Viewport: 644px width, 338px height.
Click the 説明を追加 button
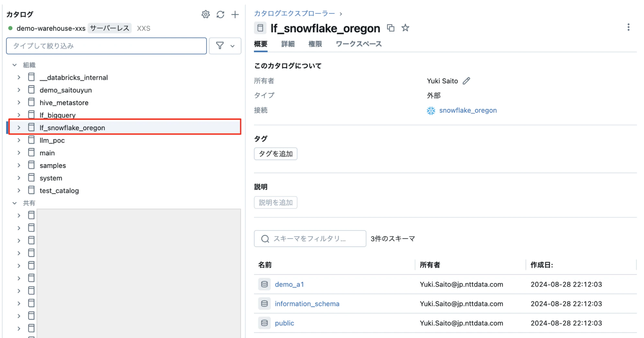276,203
